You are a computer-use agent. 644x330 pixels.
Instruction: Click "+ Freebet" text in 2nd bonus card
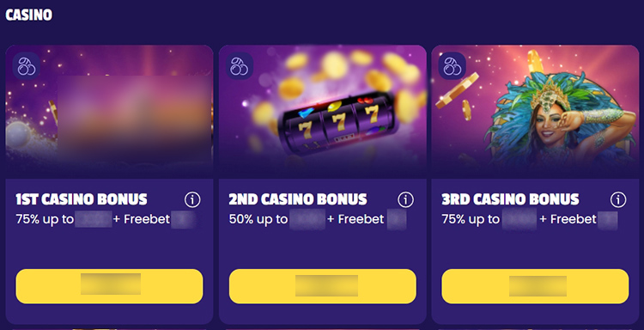coord(355,219)
